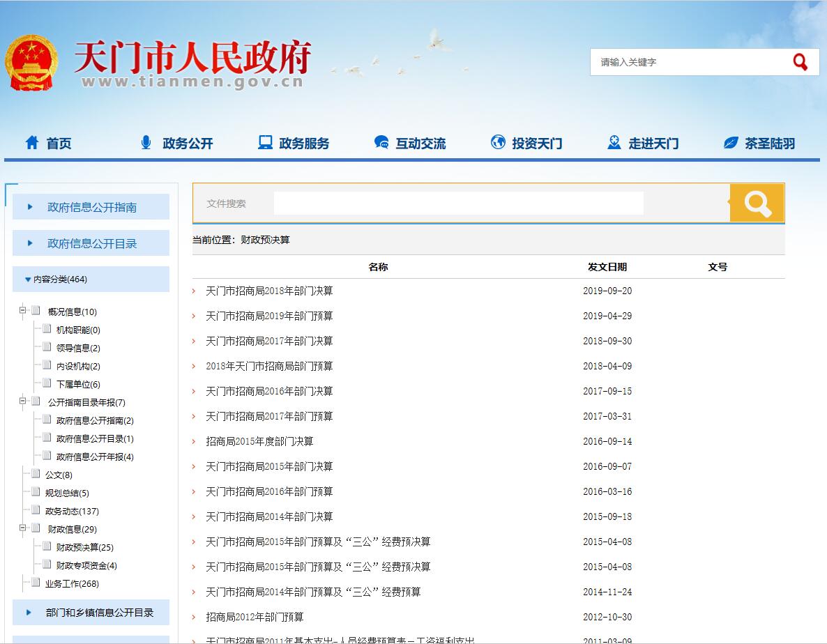Viewport: 827px width, 644px height.
Task: Open 招商局2012年部门预算 document link
Action: click(255, 617)
